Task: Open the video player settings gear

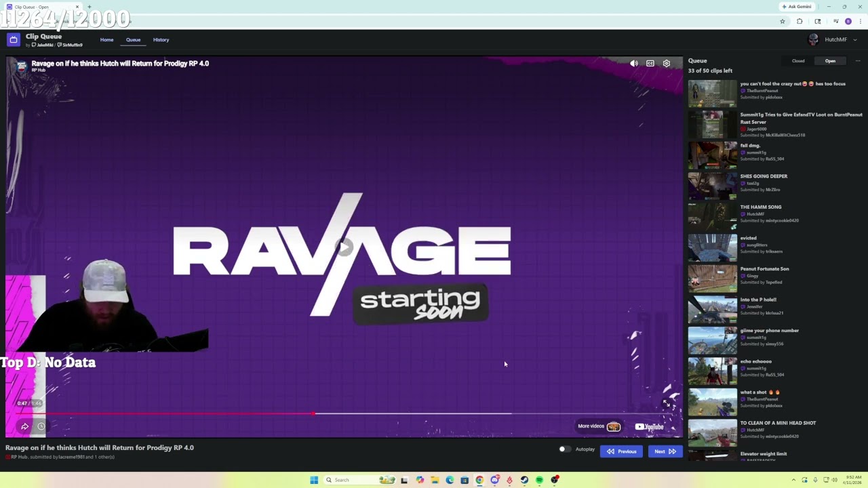Action: pyautogui.click(x=667, y=63)
